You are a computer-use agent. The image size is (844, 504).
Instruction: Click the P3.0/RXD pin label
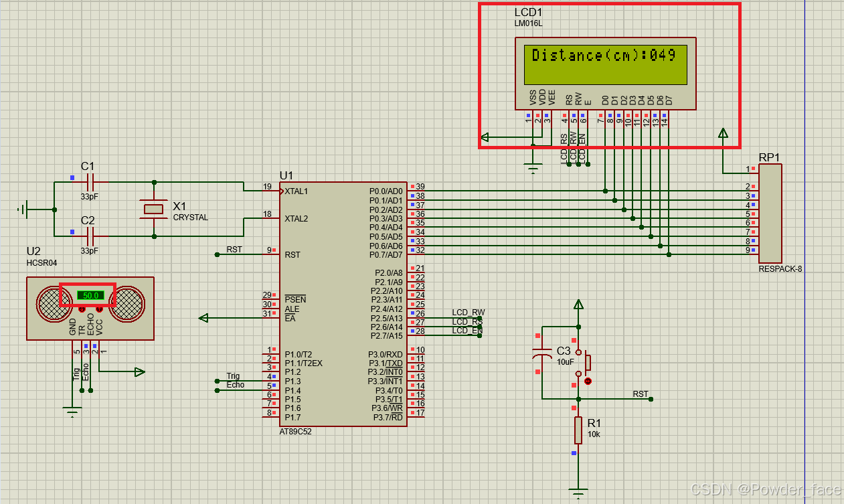click(387, 355)
